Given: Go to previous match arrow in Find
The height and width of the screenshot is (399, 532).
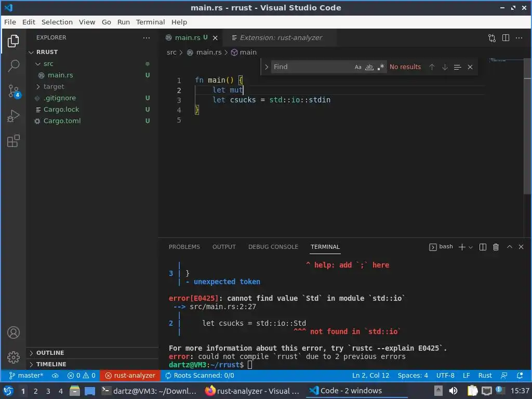Looking at the screenshot, I should click(x=432, y=67).
